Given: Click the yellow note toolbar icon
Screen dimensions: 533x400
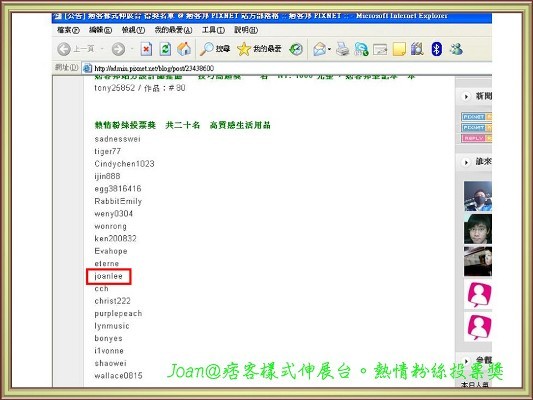Looking at the screenshot, I should click(x=399, y=49).
